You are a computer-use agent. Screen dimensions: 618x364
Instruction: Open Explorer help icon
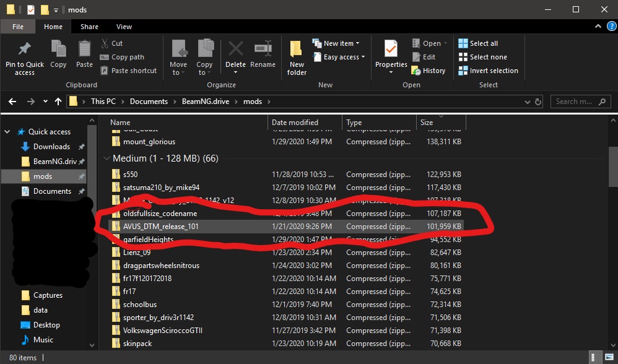click(611, 27)
